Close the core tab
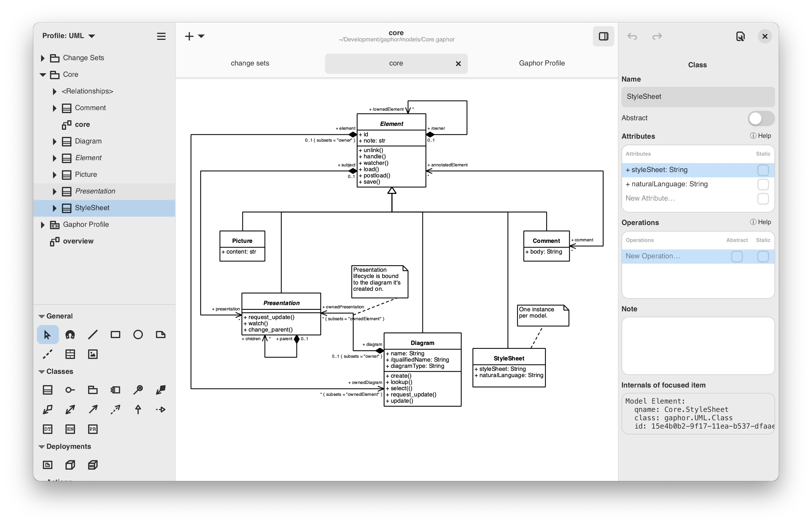 click(x=458, y=63)
